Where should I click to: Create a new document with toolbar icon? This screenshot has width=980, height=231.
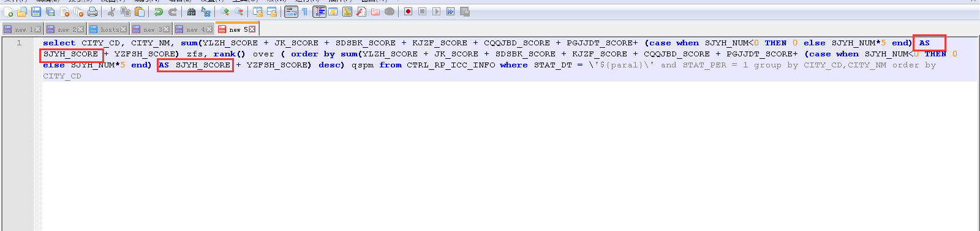click(x=8, y=12)
